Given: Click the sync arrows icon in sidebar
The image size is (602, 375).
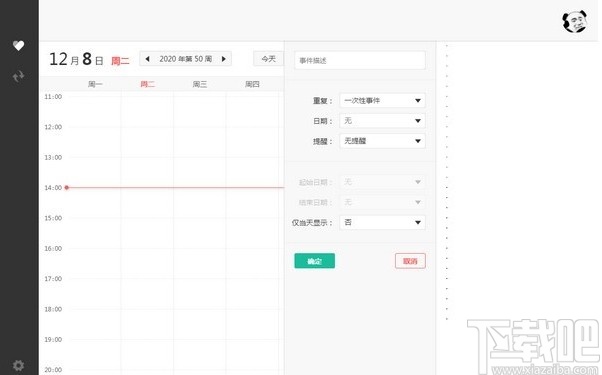Looking at the screenshot, I should tap(18, 76).
